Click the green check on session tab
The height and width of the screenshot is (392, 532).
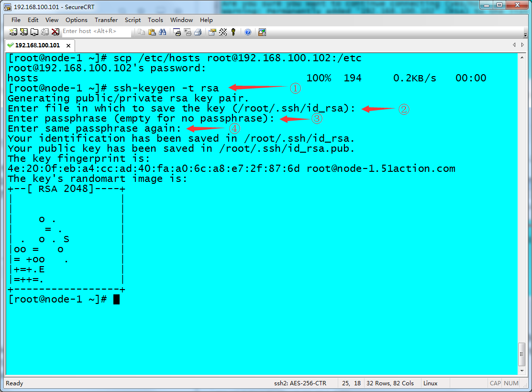pyautogui.click(x=11, y=45)
